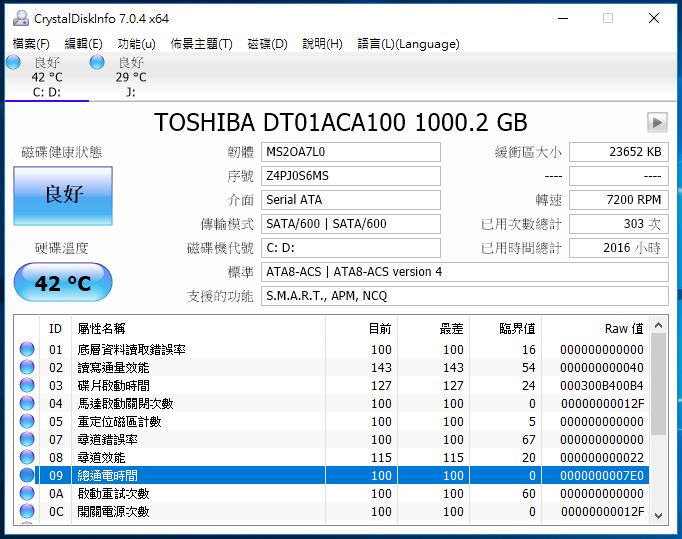The width and height of the screenshot is (682, 539).
Task: Switch to next disk with the arrow button
Action: pyautogui.click(x=657, y=123)
